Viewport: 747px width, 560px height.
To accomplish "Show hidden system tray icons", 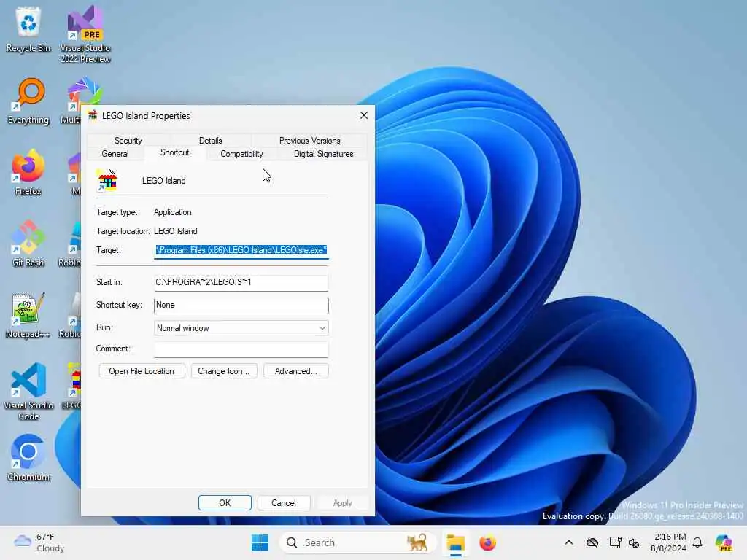I will [569, 542].
